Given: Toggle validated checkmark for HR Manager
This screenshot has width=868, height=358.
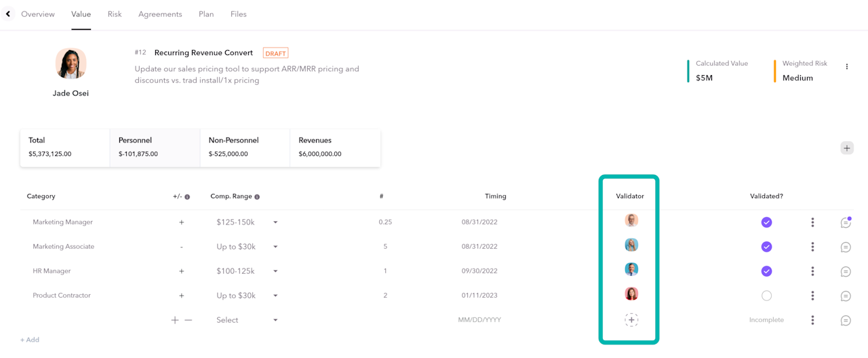Looking at the screenshot, I should coord(766,271).
